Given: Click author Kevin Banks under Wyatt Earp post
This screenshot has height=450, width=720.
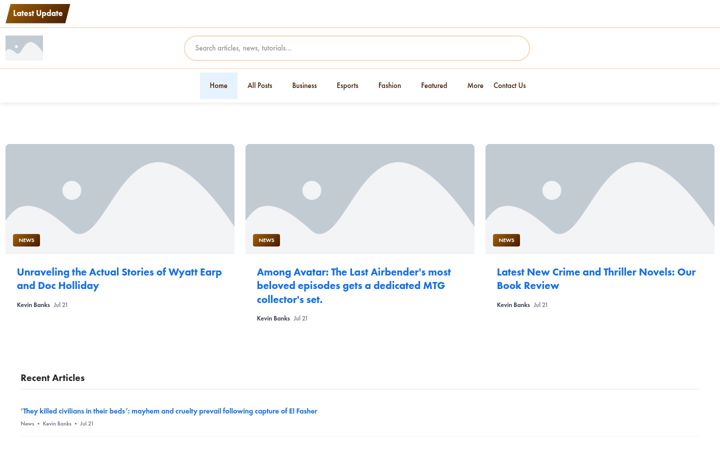Looking at the screenshot, I should click(34, 304).
